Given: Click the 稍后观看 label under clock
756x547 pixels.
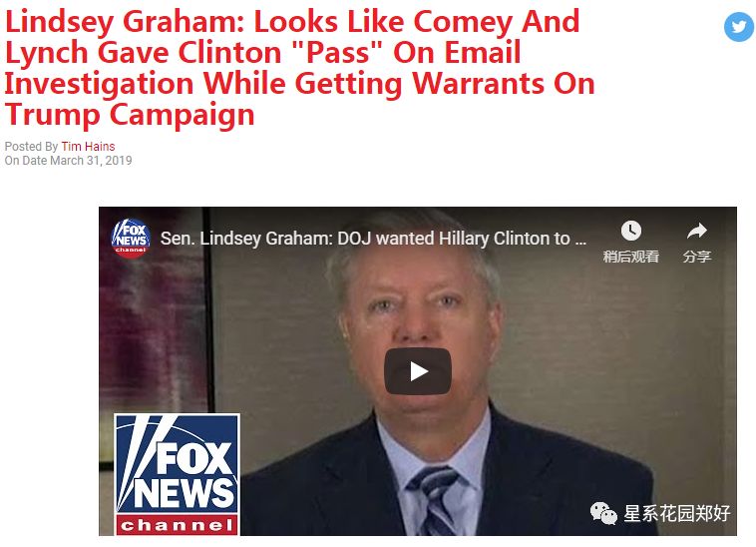Looking at the screenshot, I should click(x=630, y=257).
